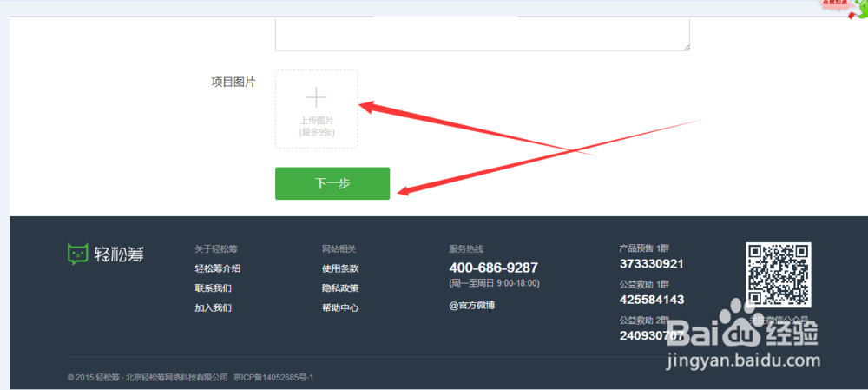Screen dimensions: 868x390
Task: Click group number 373330921
Action: point(652,264)
